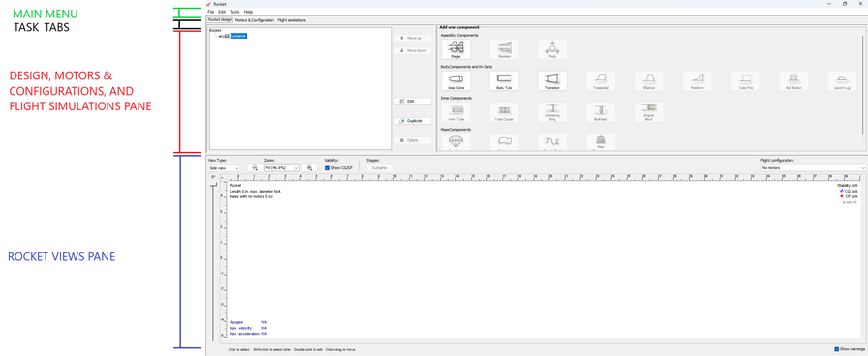Select the Boosters component icon
The height and width of the screenshot is (356, 868).
(x=504, y=49)
